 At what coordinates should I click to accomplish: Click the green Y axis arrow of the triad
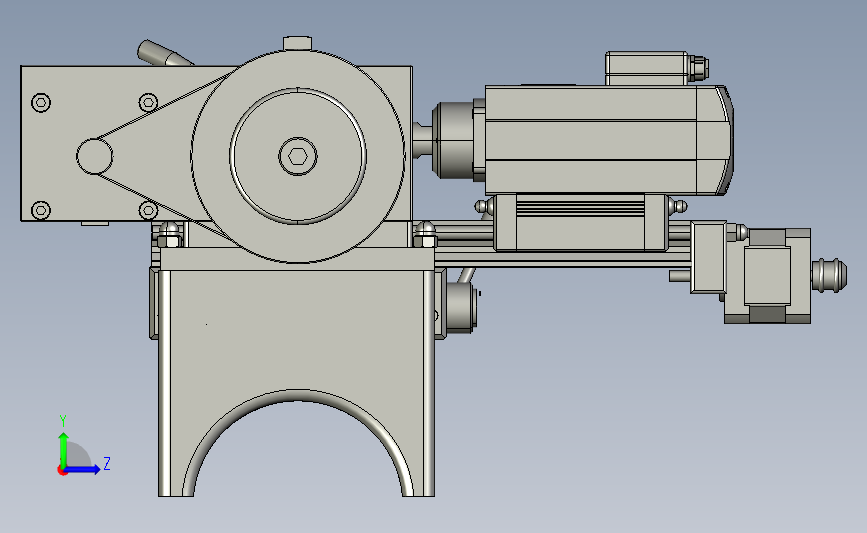point(64,450)
